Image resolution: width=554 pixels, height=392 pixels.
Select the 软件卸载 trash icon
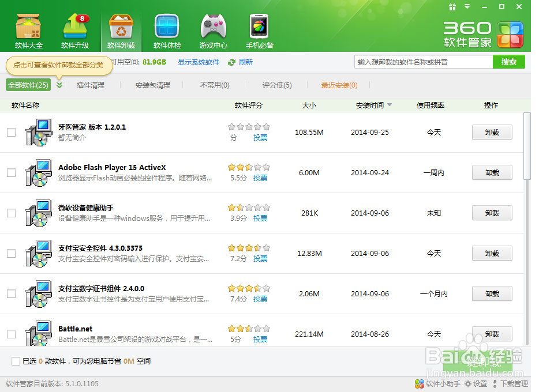pos(121,31)
